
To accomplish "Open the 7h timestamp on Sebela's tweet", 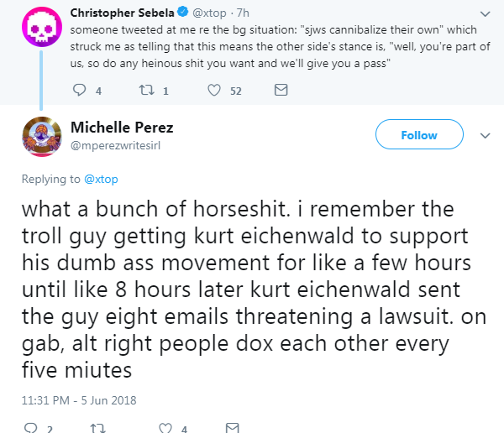I will point(243,13).
